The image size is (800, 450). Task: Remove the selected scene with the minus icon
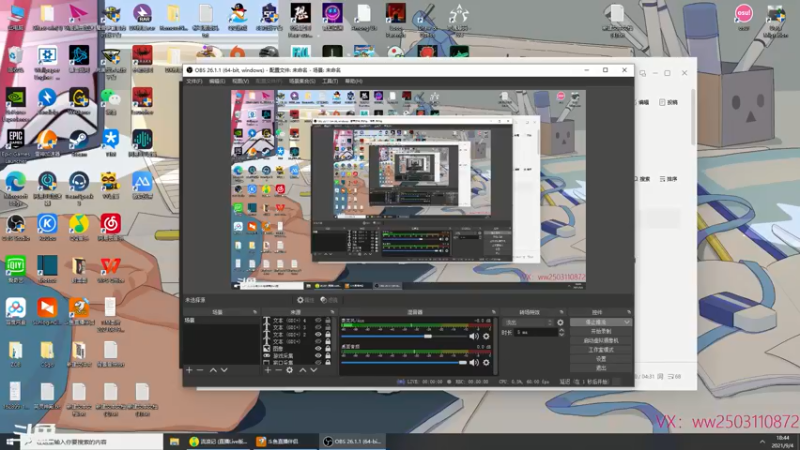[200, 370]
